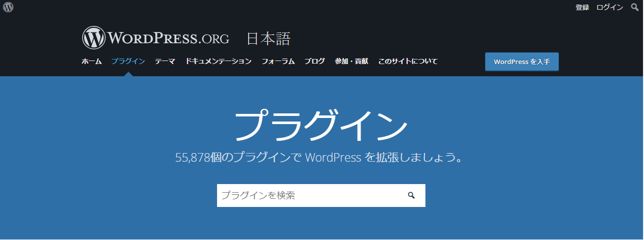Open the ドキュメンテーション menu item
Viewport: 644px width, 240px height.
[219, 62]
